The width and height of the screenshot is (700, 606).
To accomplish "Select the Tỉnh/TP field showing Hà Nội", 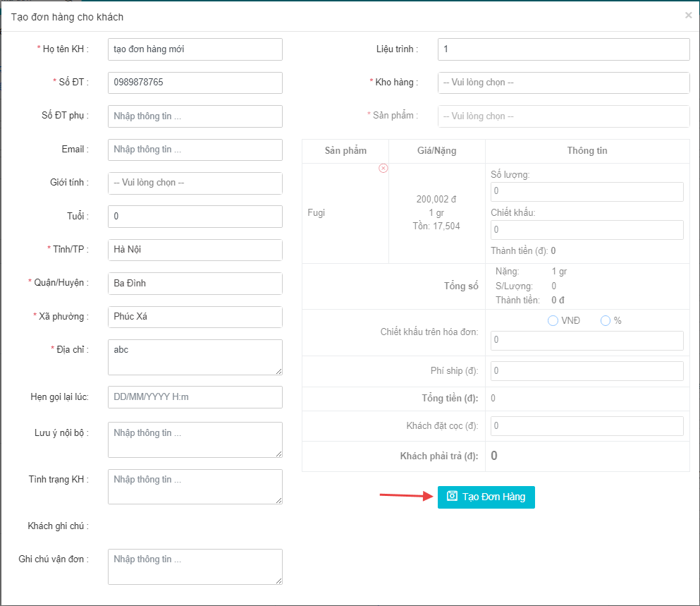I will pyautogui.click(x=195, y=250).
